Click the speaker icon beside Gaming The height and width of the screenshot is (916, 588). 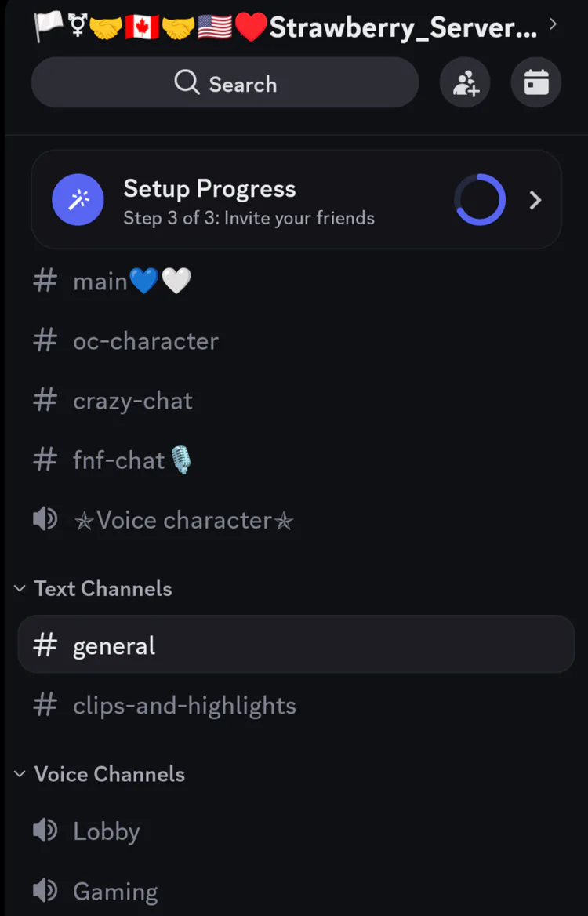click(x=45, y=890)
